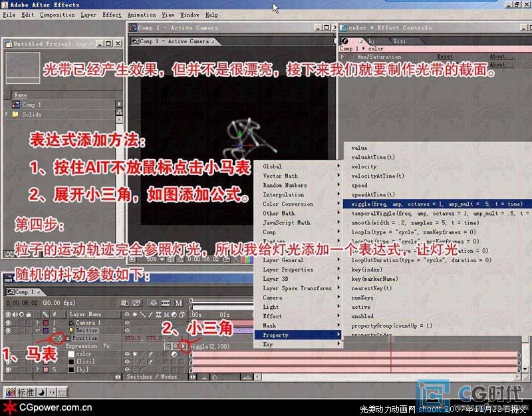The width and height of the screenshot is (532, 416).
Task: Click the timeline current time 0:00:06:02
Action: (x=23, y=303)
